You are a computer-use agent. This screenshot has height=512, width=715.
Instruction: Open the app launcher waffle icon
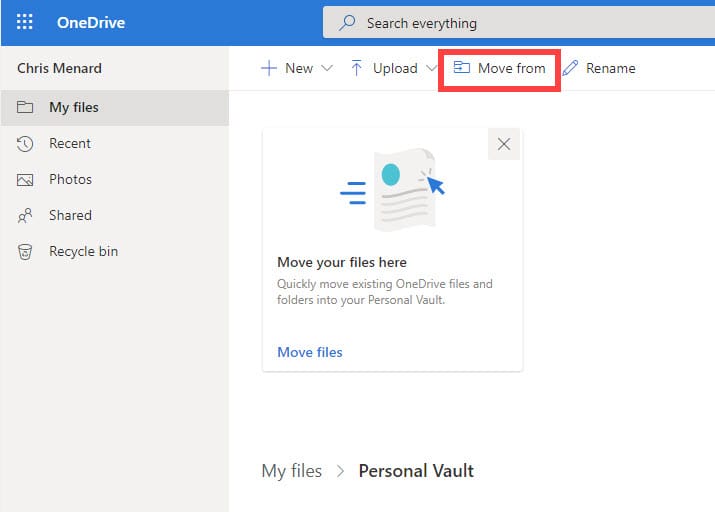25,22
